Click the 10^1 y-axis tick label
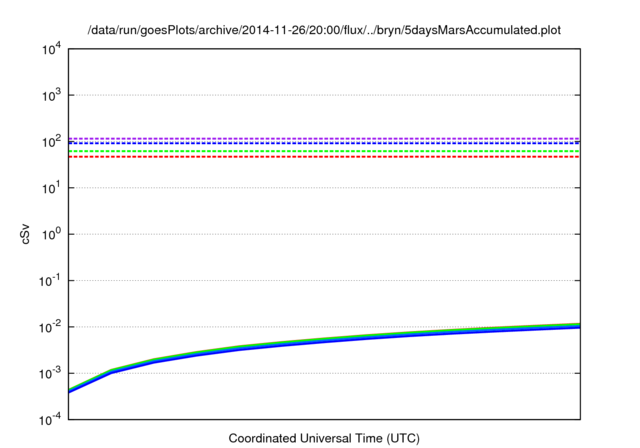Viewport: 640px width, 448px height. pyautogui.click(x=52, y=189)
